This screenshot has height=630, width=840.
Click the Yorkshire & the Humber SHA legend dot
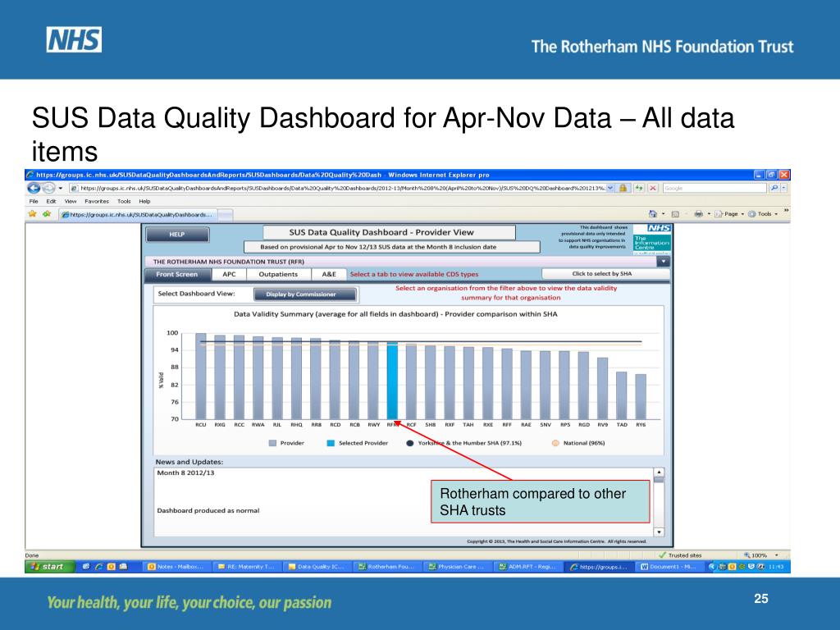click(410, 443)
